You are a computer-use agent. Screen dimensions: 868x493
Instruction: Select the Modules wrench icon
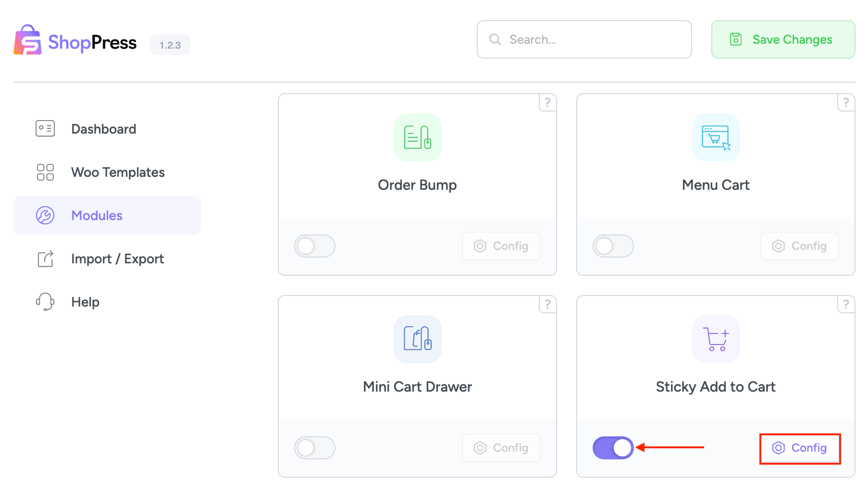pyautogui.click(x=45, y=215)
